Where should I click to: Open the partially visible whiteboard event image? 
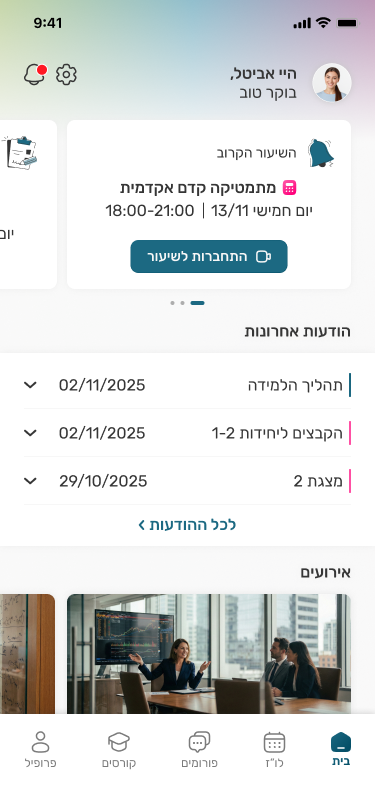pyautogui.click(x=27, y=654)
